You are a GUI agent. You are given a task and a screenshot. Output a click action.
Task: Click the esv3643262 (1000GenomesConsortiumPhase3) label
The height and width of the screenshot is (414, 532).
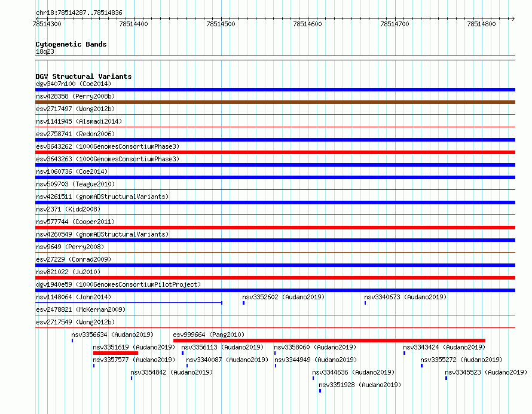click(x=108, y=146)
